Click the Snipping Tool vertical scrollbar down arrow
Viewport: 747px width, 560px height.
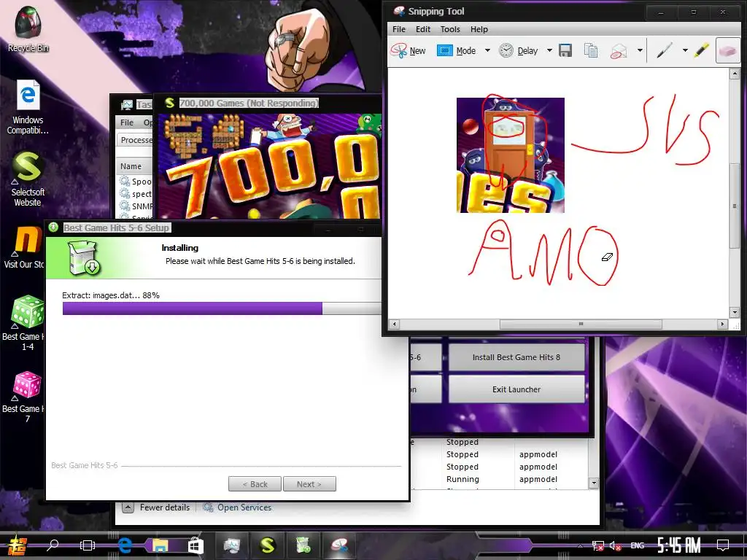[x=734, y=312]
